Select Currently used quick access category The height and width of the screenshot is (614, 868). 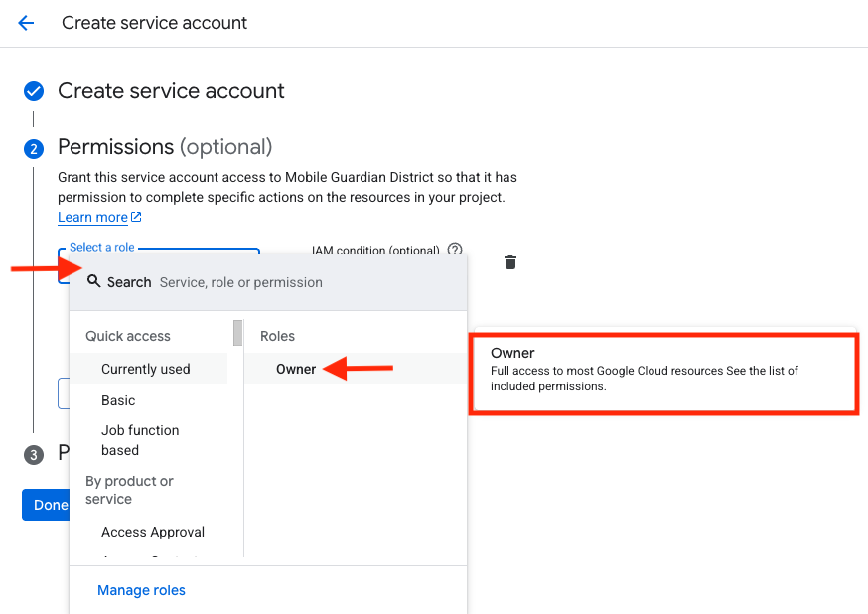tap(146, 369)
